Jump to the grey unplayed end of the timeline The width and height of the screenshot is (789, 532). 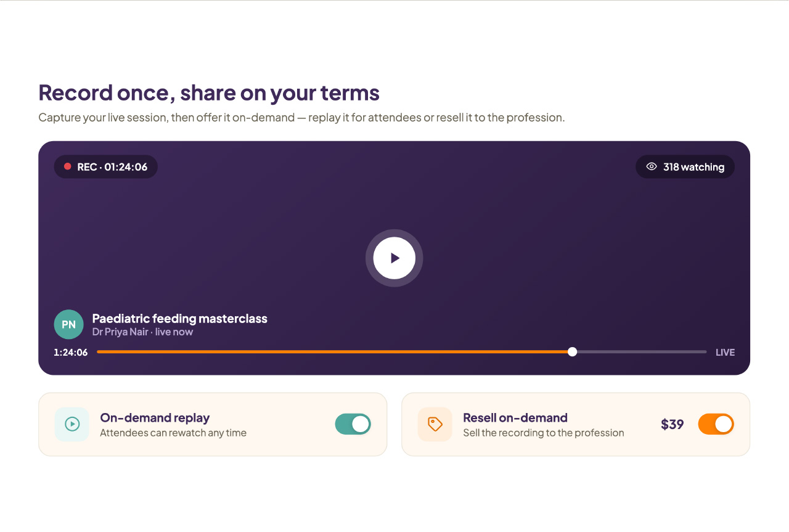point(641,352)
